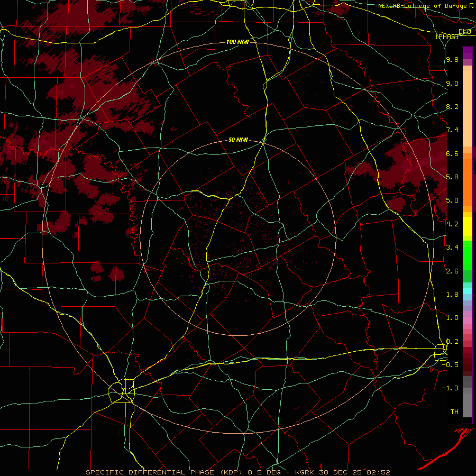Click the 8.2 value on the color scale
Viewport: 476px width, 476px height.
coord(452,106)
